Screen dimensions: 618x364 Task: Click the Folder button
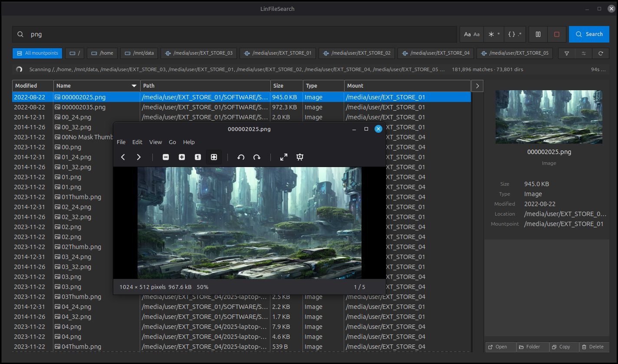click(533, 347)
